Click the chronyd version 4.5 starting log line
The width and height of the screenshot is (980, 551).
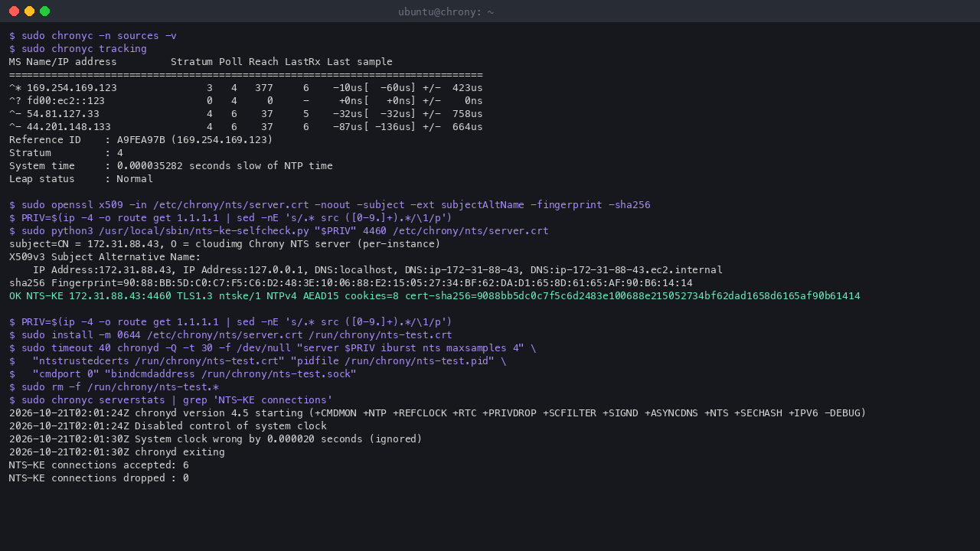pos(437,413)
